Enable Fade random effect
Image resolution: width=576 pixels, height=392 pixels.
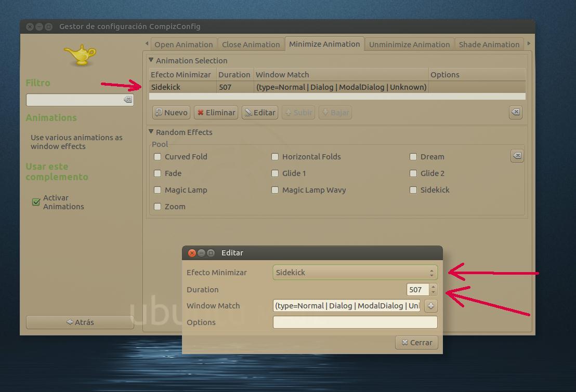point(158,173)
